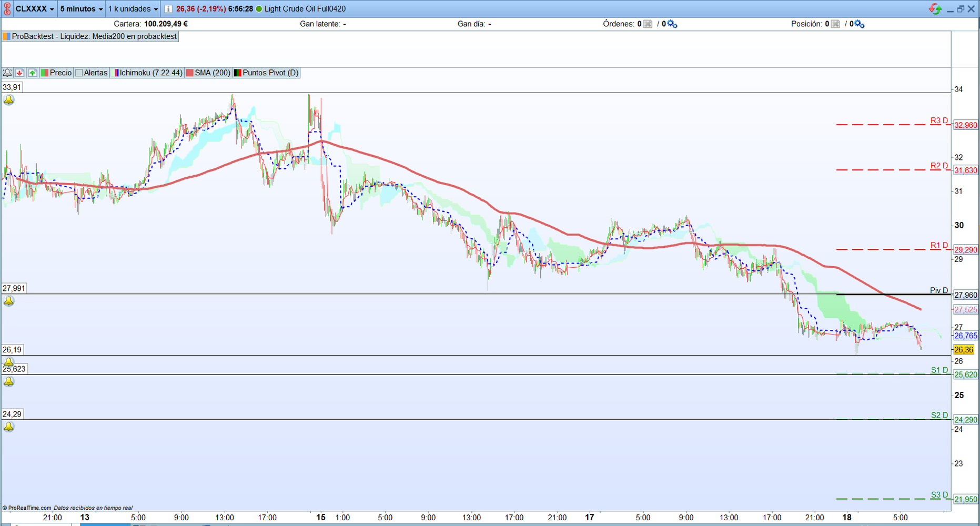The height and width of the screenshot is (526, 980).
Task: Click the red chain link group icon
Action: pyautogui.click(x=7, y=9)
